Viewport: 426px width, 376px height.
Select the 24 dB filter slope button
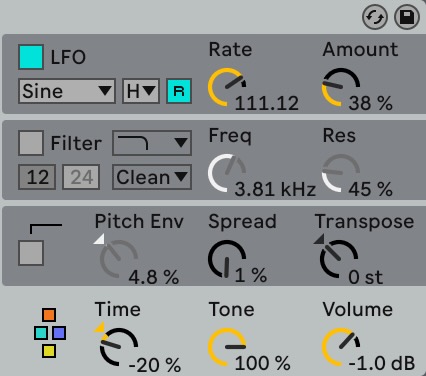[81, 177]
